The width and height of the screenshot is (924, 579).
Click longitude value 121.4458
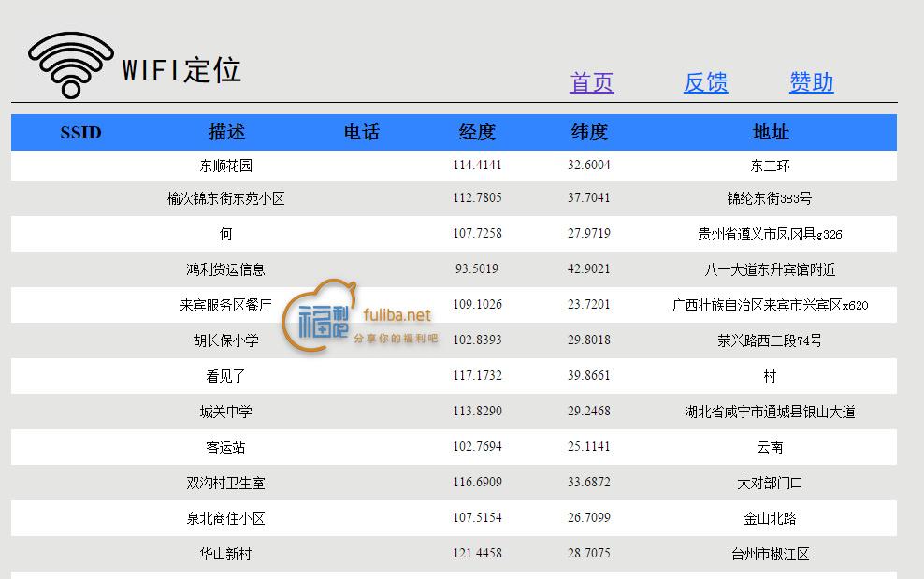[x=477, y=553]
